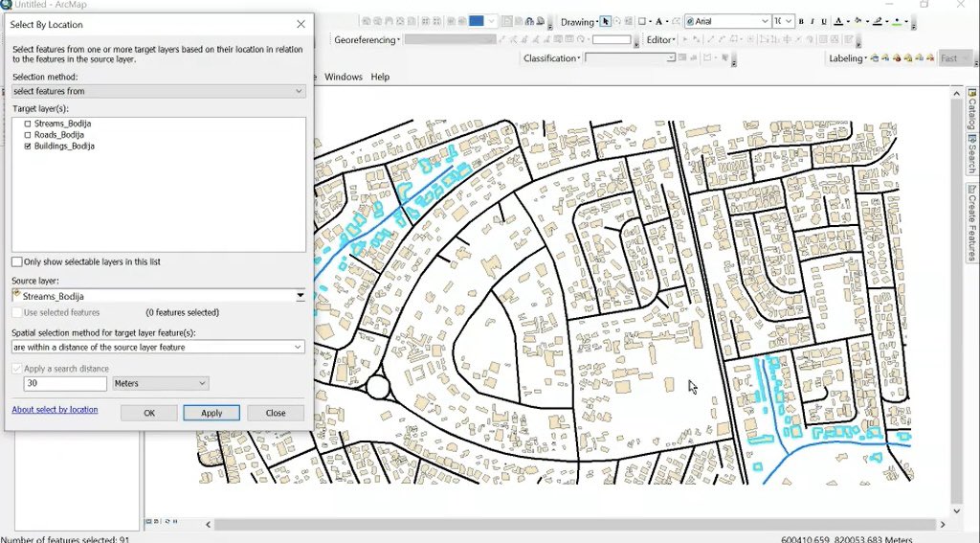Expand Labeling toolbar overflow options arrow
Viewport: 980px width, 543px height.
(975, 62)
